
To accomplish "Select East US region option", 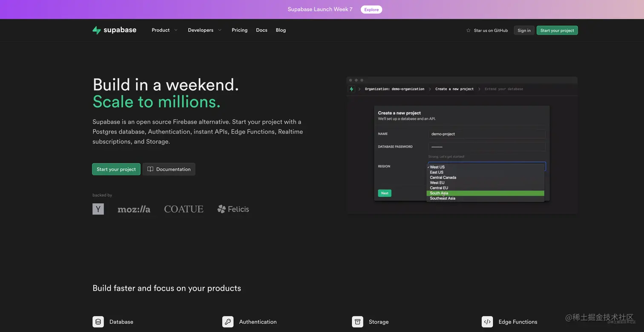I will pyautogui.click(x=486, y=172).
